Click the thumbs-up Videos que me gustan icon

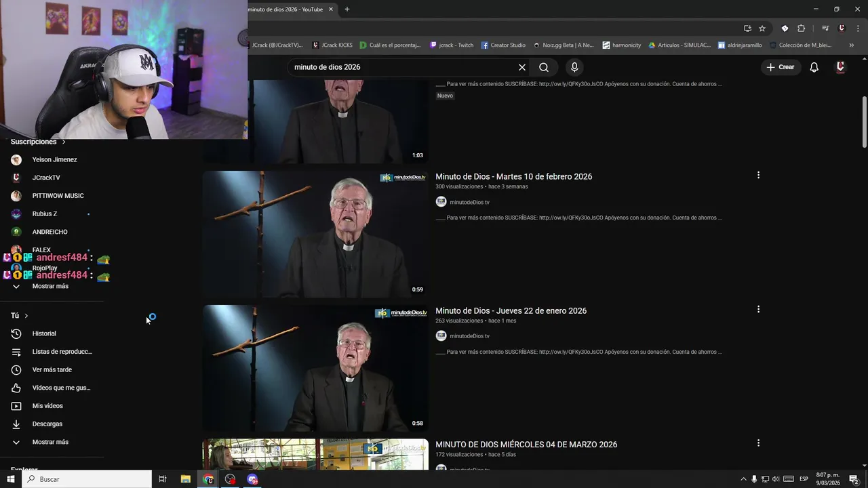pos(16,388)
